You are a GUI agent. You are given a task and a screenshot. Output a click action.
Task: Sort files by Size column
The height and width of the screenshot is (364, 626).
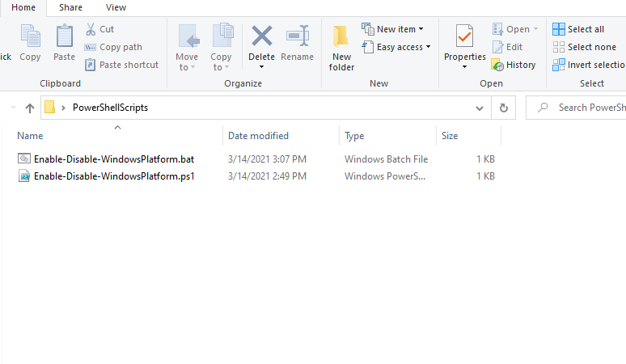[x=469, y=136]
